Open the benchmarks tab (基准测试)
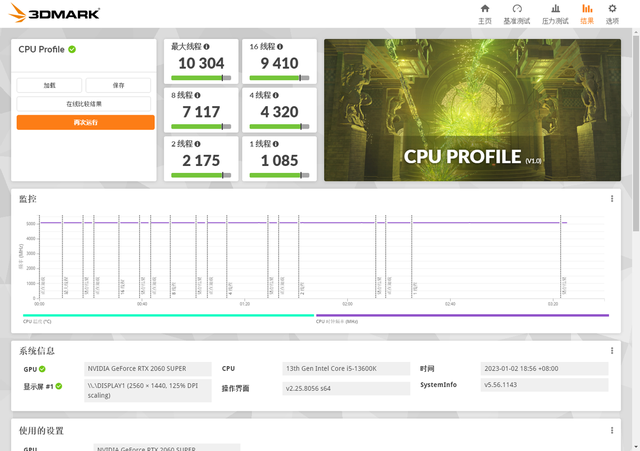 (x=517, y=14)
